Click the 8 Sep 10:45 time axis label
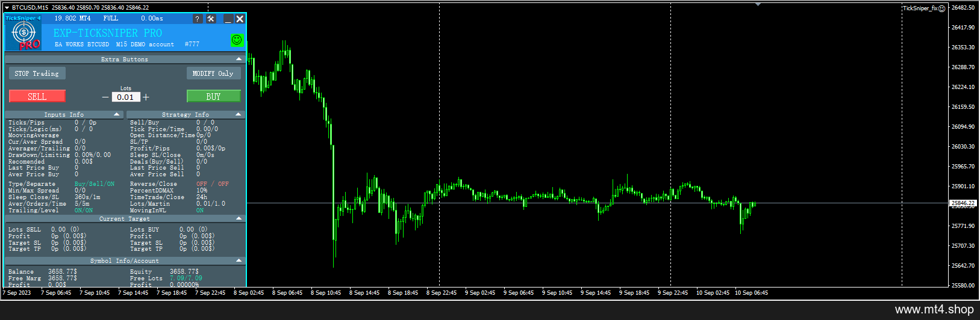This screenshot has width=980, height=320. (x=326, y=293)
